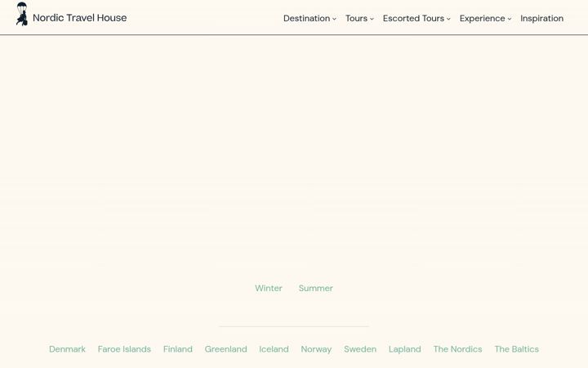Open the Tours menu
Screen dimensions: 588x368
tap(356, 18)
